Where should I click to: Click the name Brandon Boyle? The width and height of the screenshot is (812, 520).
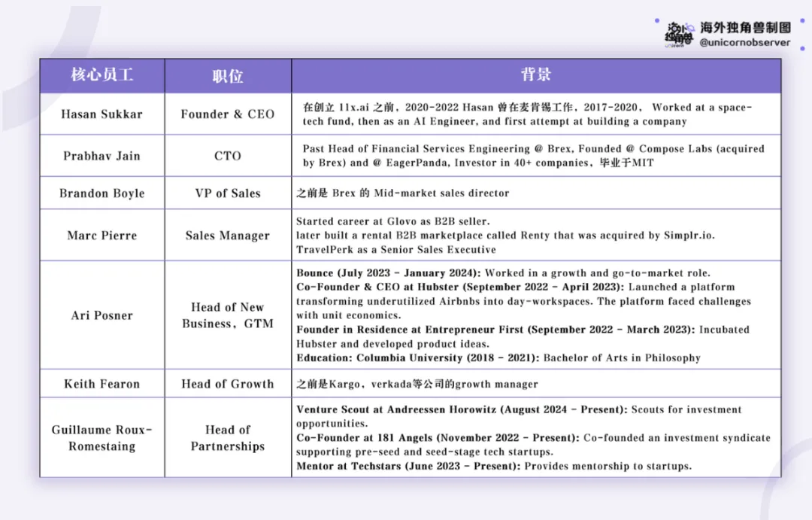click(x=102, y=193)
